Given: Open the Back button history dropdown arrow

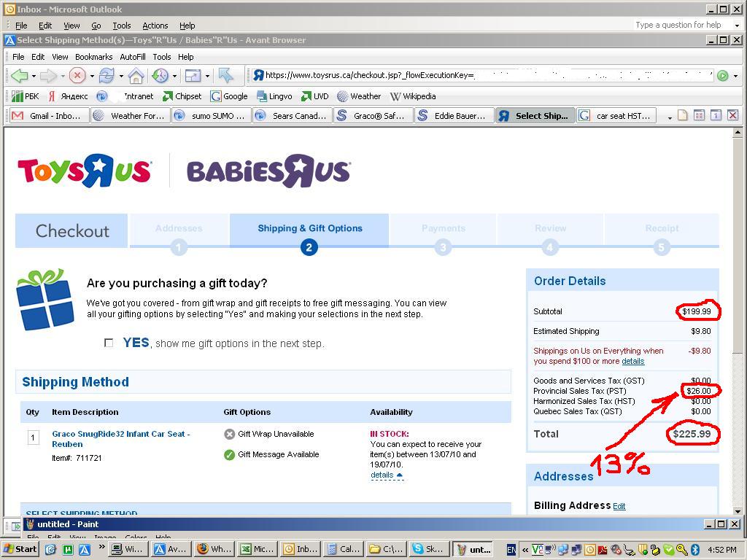Looking at the screenshot, I should pos(34,76).
